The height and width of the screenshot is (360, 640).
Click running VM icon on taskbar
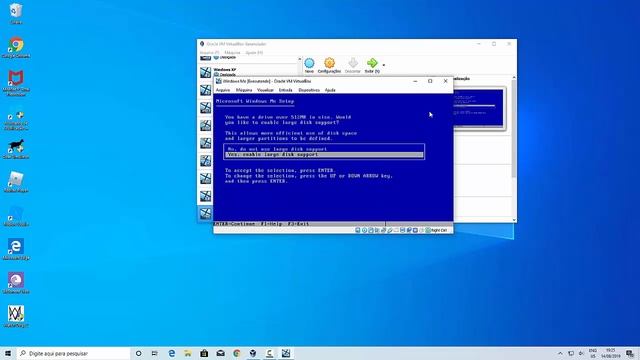point(286,353)
